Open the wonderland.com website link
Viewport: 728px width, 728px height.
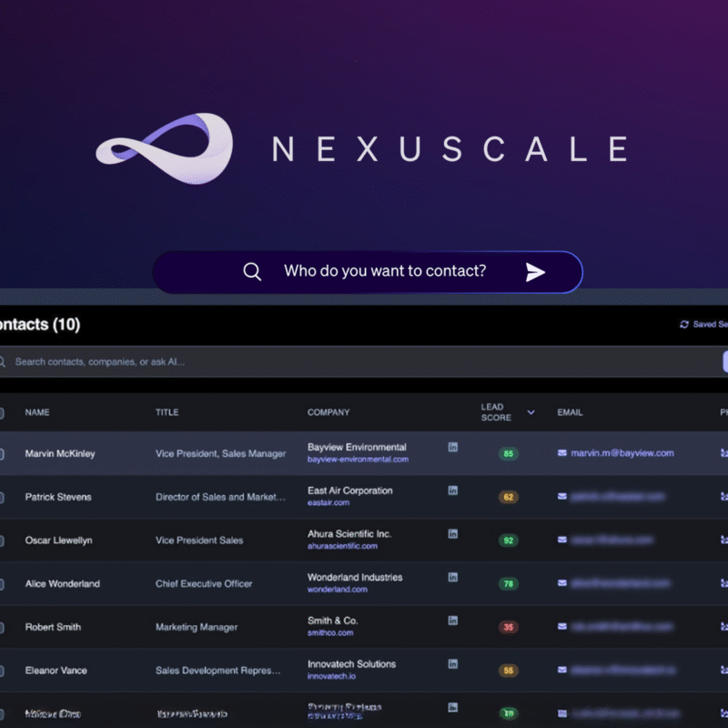[x=338, y=590]
